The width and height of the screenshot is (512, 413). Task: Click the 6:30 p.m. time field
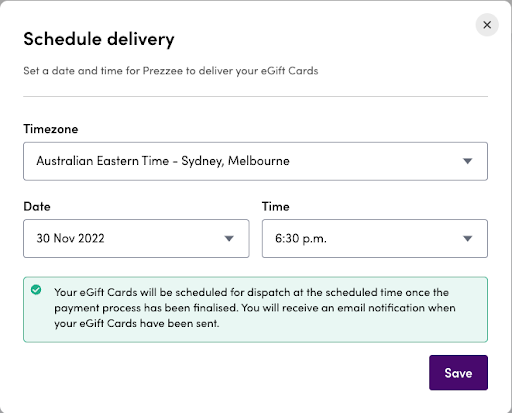pyautogui.click(x=375, y=238)
